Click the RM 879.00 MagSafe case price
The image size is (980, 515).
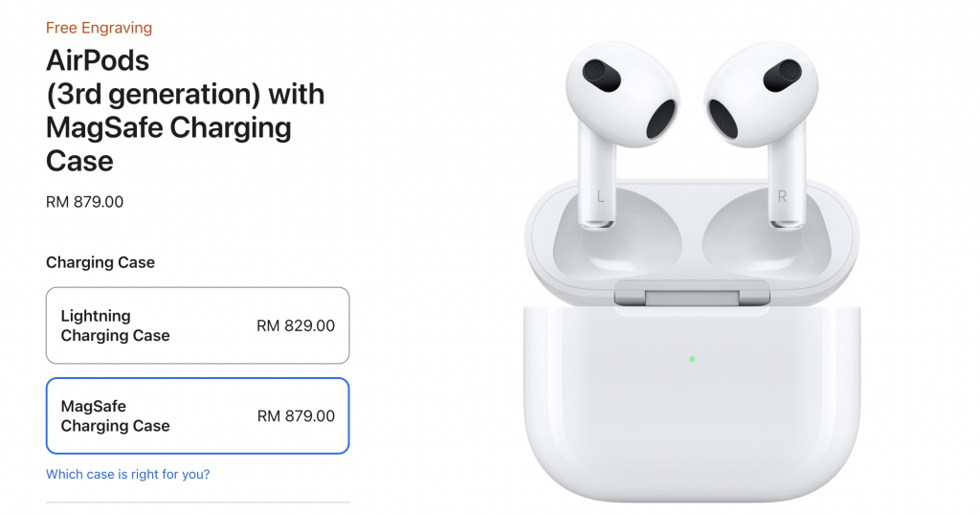click(296, 416)
